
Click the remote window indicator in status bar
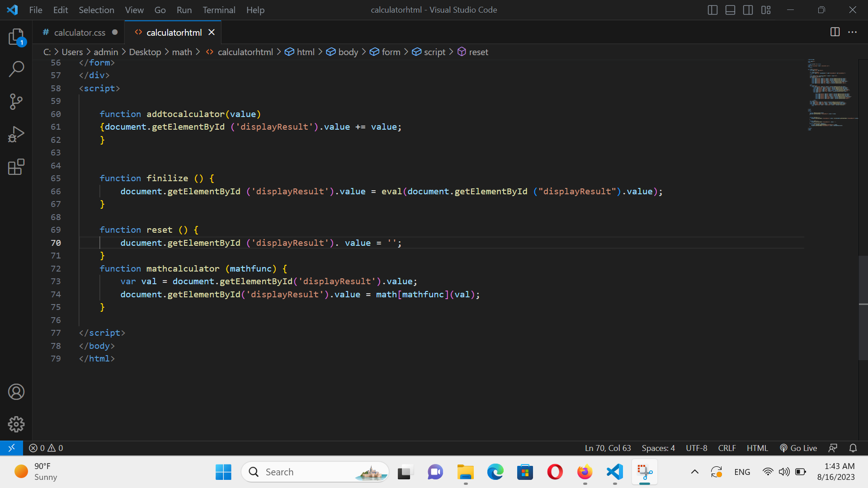click(11, 448)
